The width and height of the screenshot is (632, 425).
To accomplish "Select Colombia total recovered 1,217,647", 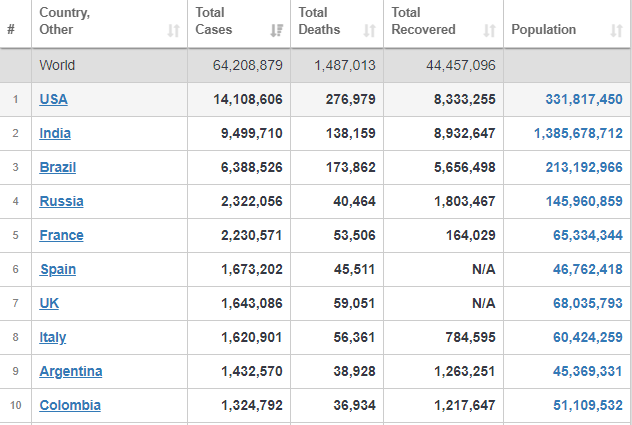I will pos(465,405).
